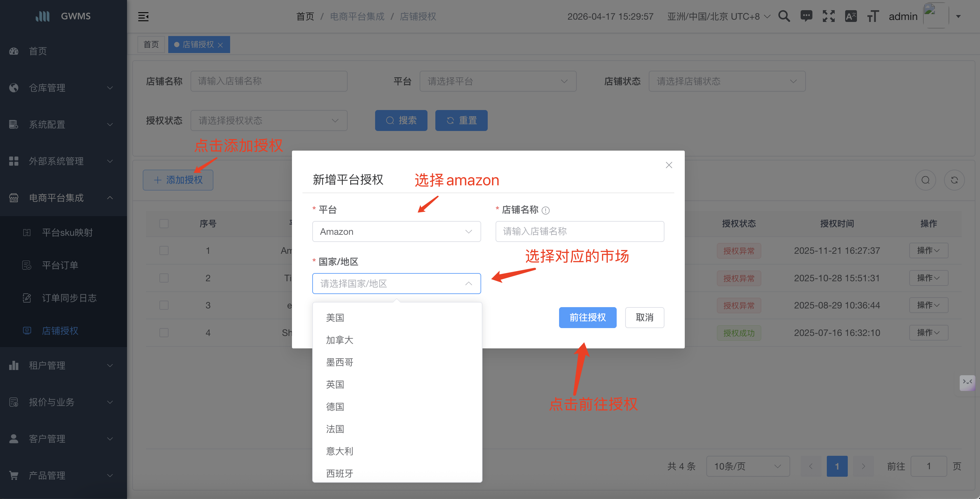Image resolution: width=980 pixels, height=499 pixels.
Task: Open the 10条/页 page size dropdown
Action: click(748, 466)
